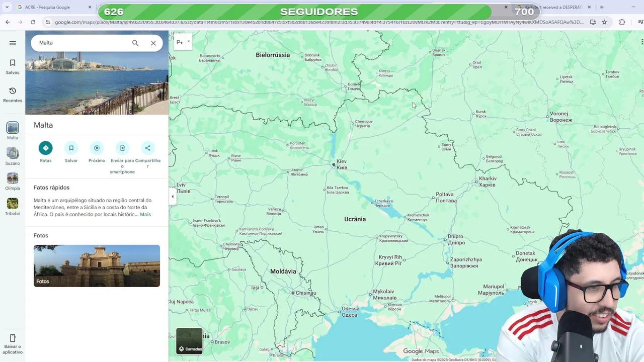The height and width of the screenshot is (362, 644).
Task: Open Recentes history in sidebar
Action: [13, 95]
